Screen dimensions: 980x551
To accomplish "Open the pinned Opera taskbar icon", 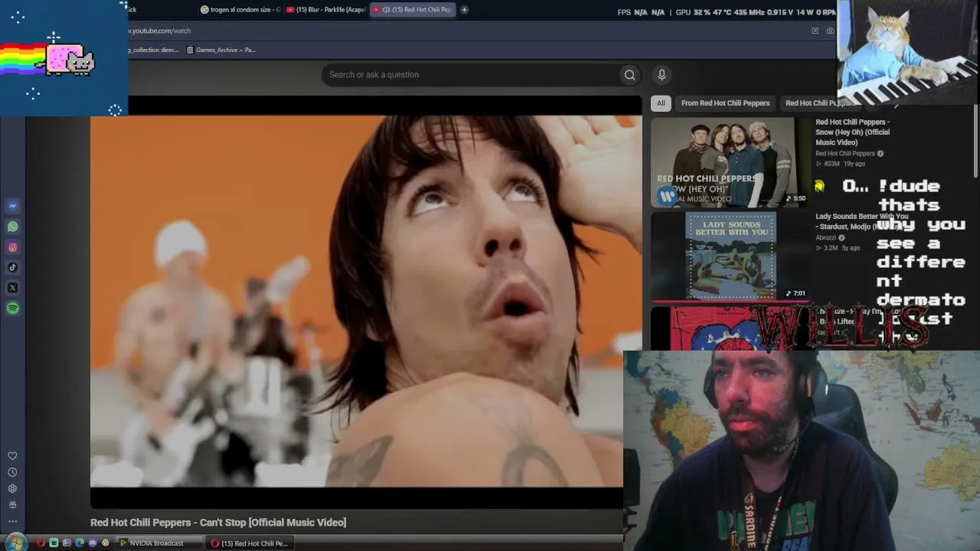I will (41, 543).
